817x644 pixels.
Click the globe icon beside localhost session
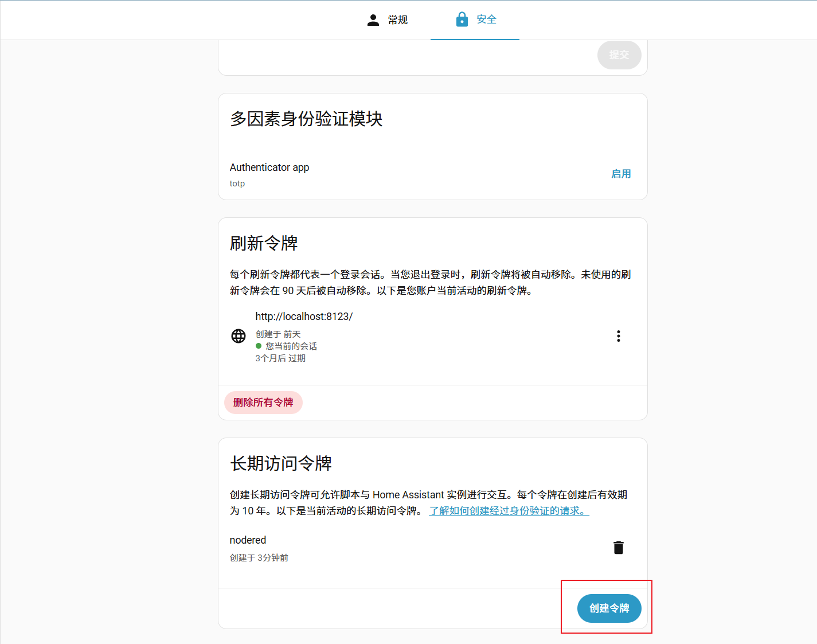coord(239,336)
